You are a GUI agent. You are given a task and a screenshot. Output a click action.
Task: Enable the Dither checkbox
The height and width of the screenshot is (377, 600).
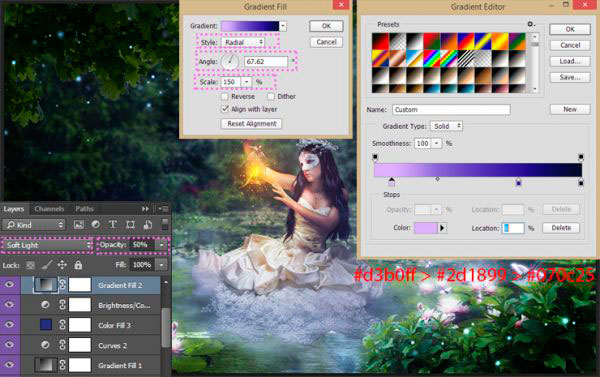pyautogui.click(x=271, y=96)
